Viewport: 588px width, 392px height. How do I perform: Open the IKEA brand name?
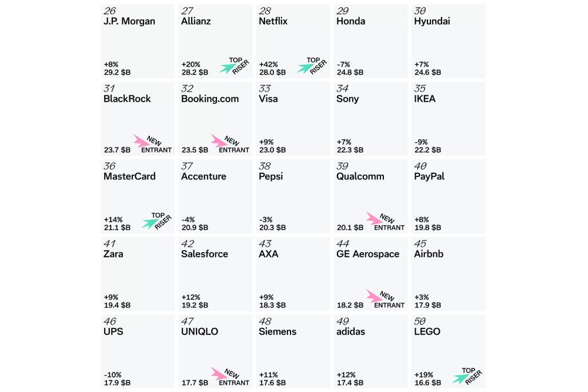click(425, 99)
